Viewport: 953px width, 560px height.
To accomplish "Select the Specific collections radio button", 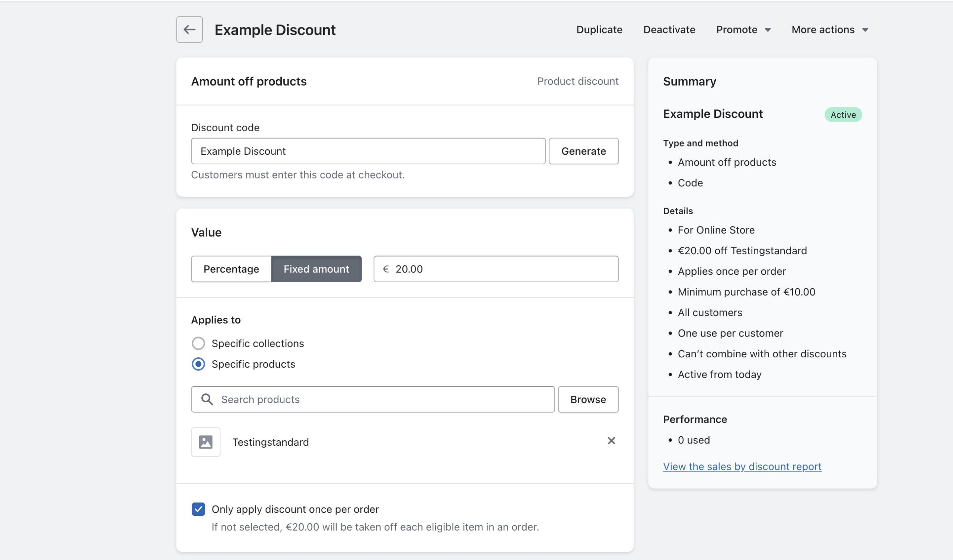I will click(198, 343).
